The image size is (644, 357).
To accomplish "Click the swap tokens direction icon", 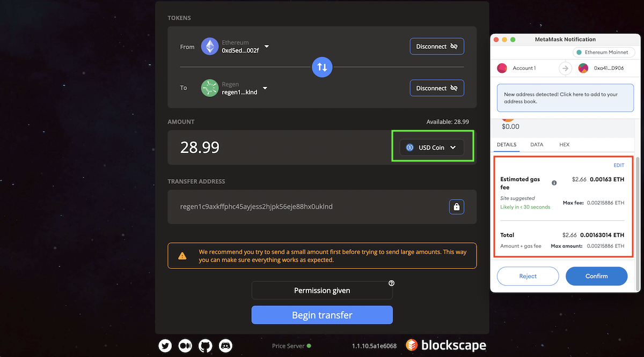I will [x=322, y=67].
